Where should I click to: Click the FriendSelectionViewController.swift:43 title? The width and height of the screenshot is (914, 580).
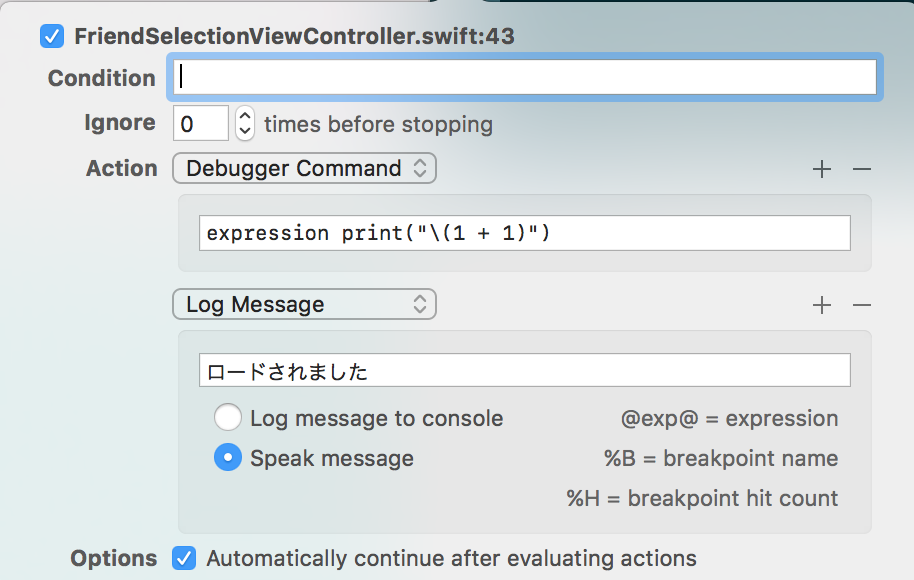pos(294,36)
